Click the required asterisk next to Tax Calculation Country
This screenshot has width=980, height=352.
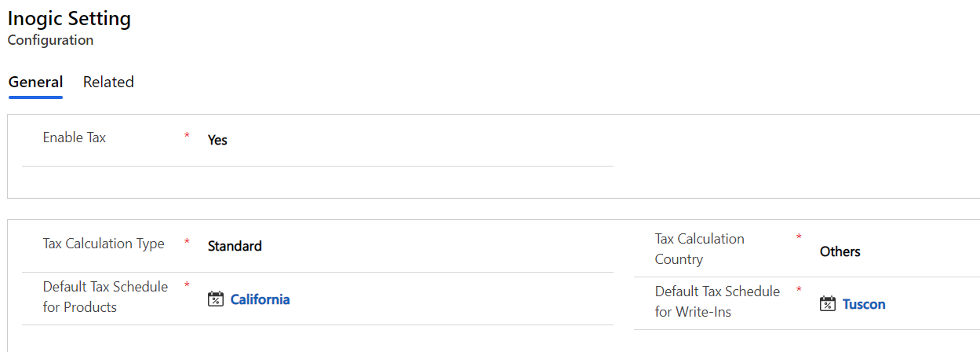click(x=799, y=236)
